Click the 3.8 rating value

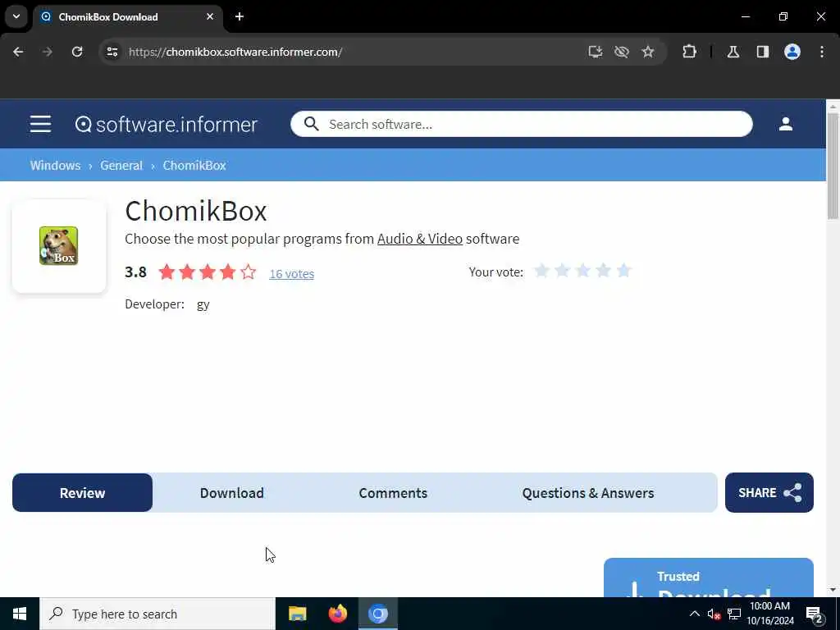pyautogui.click(x=135, y=272)
